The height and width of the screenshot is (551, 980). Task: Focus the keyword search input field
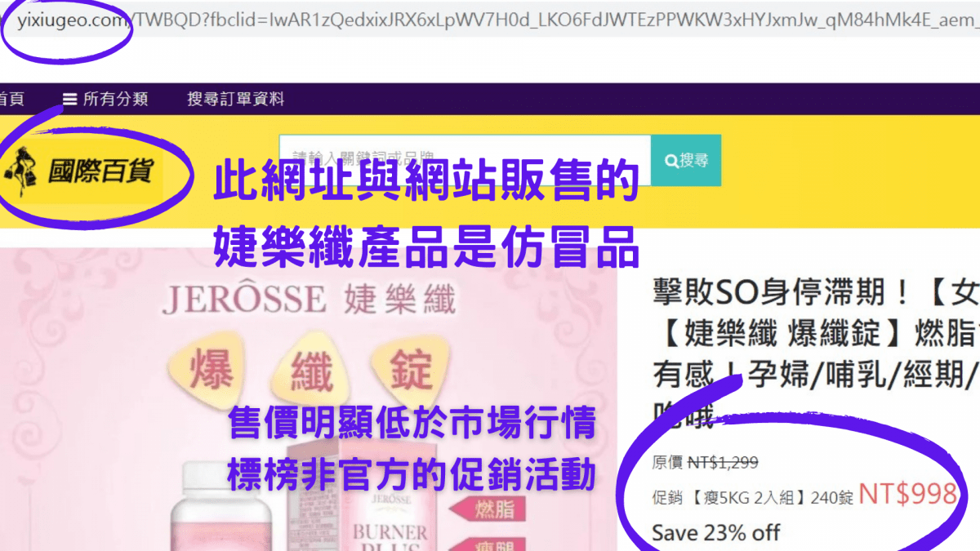[465, 160]
